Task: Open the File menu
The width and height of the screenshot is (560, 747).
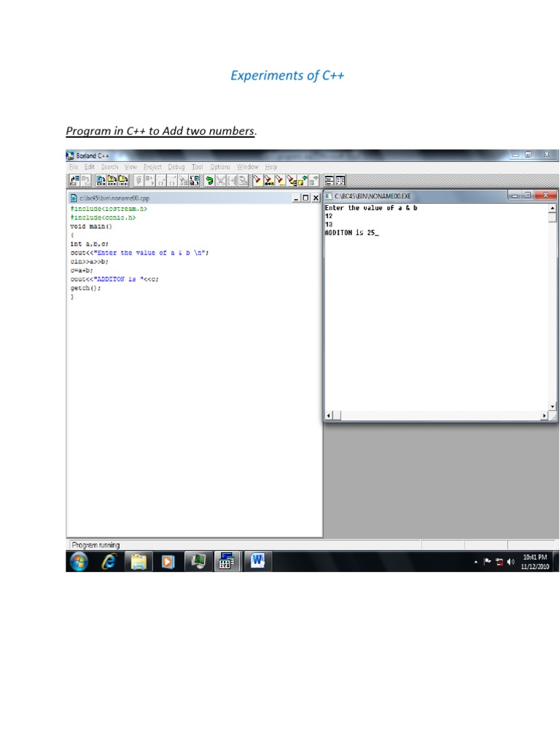Action: [74, 167]
